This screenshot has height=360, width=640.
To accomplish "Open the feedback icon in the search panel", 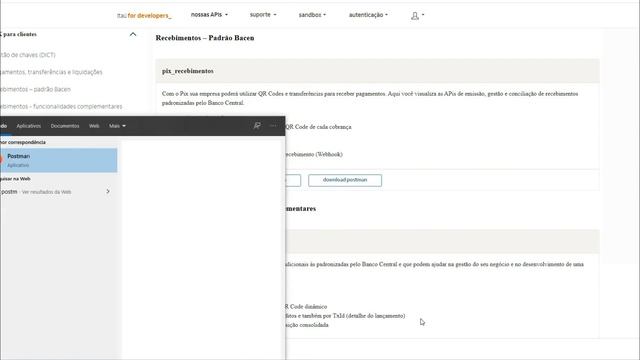I will coord(257,126).
